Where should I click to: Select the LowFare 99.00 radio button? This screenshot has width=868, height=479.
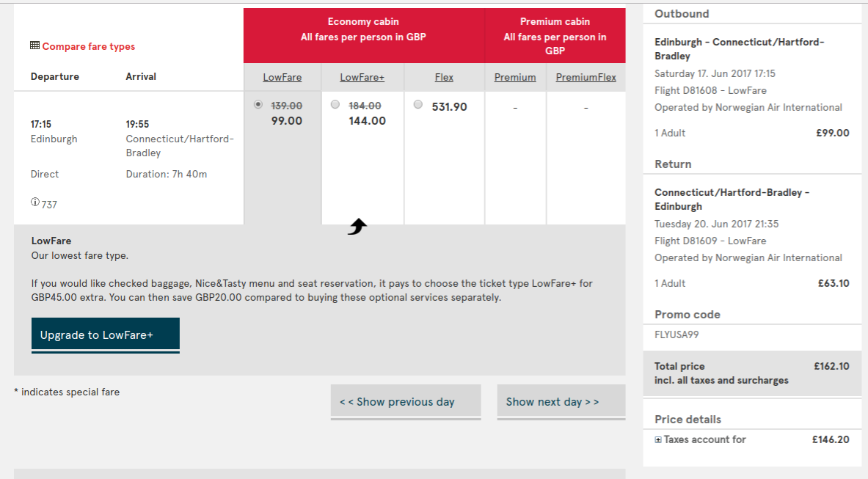coord(258,104)
